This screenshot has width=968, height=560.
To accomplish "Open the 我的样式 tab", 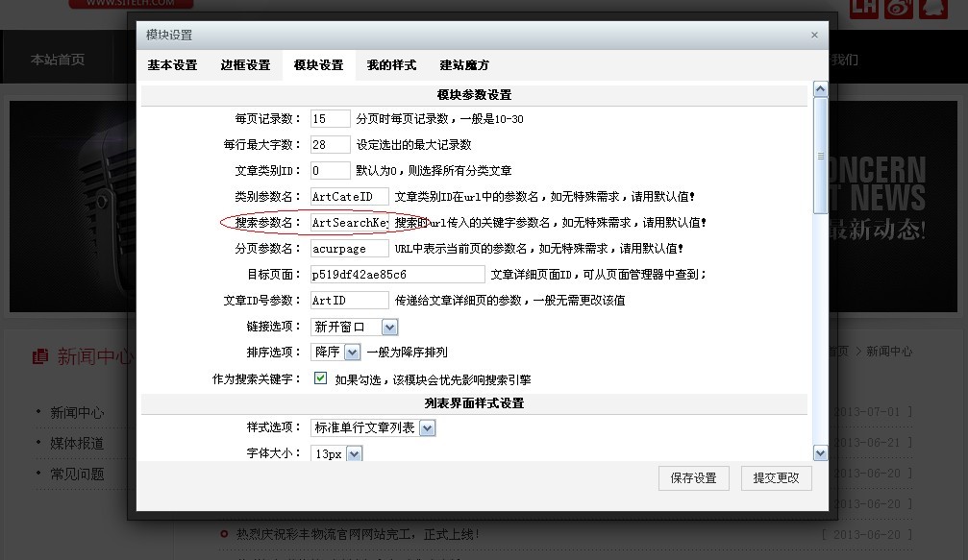I will point(391,64).
